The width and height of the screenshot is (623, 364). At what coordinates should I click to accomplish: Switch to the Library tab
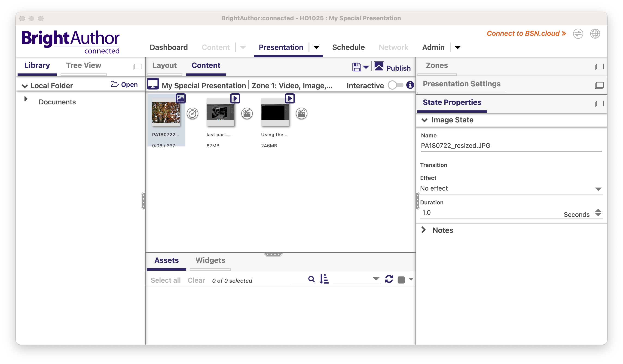tap(37, 66)
